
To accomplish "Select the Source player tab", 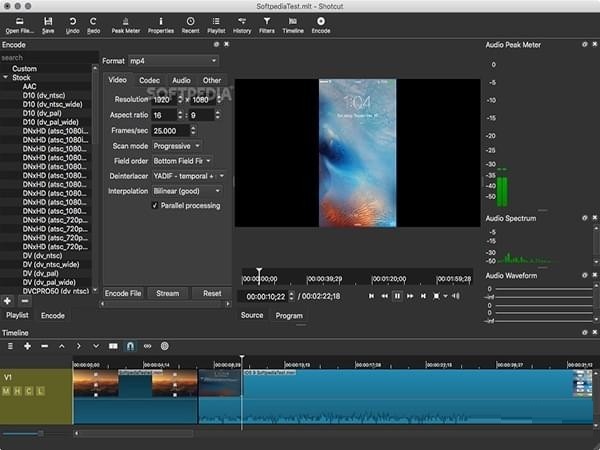I will click(x=252, y=315).
